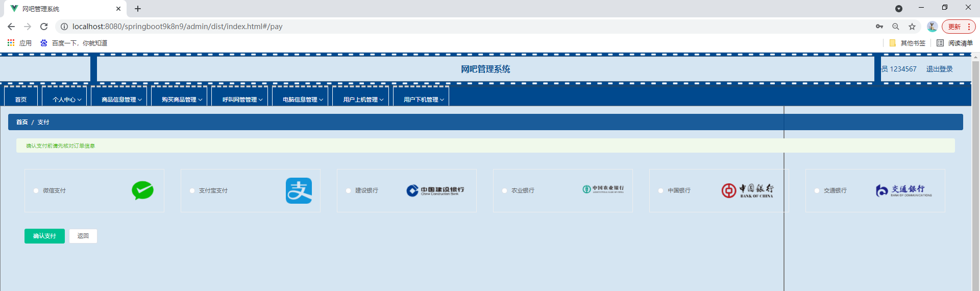Click the zoom magnifier icon in address bar
Image resolution: width=980 pixels, height=291 pixels.
896,27
